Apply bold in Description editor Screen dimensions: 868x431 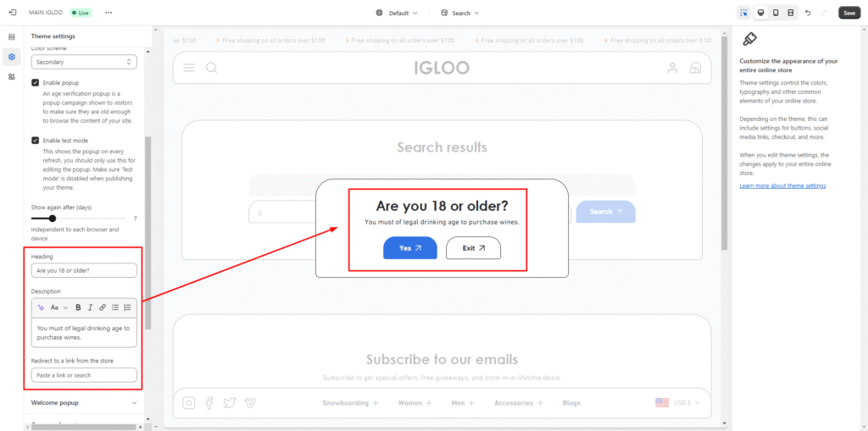pos(78,307)
